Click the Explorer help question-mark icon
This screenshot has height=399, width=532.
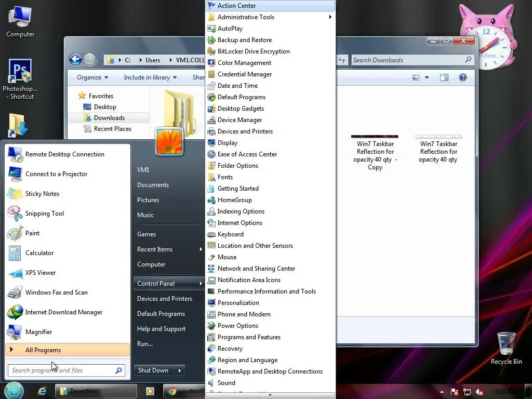463,77
